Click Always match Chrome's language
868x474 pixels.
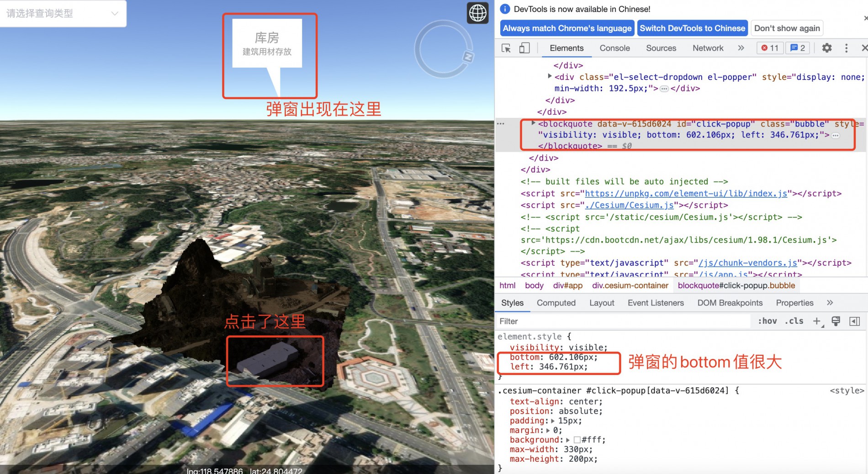567,28
